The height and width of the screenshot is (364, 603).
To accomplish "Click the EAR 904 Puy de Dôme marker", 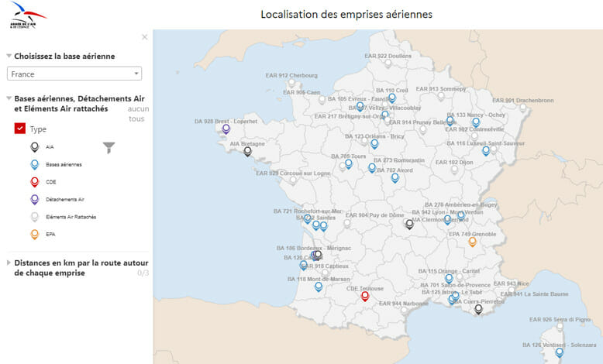I will (347, 223).
